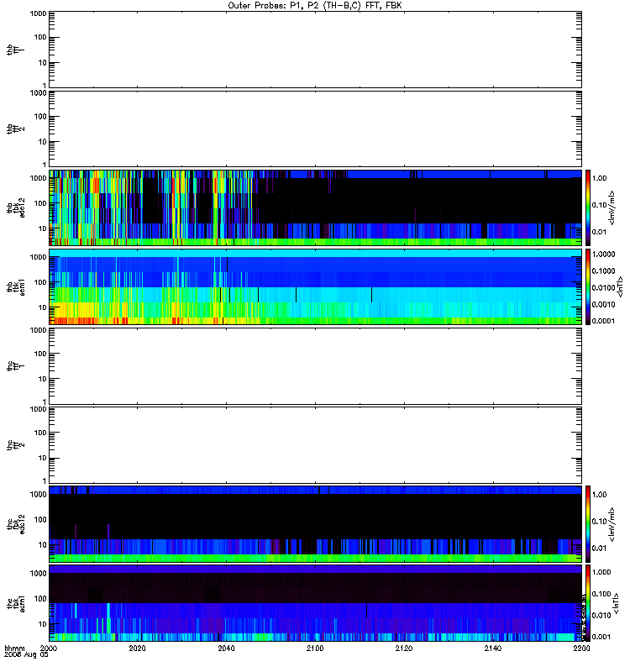
Task: Click the '<|mV/m|>' units label of thc edc12
Action: pos(612,524)
